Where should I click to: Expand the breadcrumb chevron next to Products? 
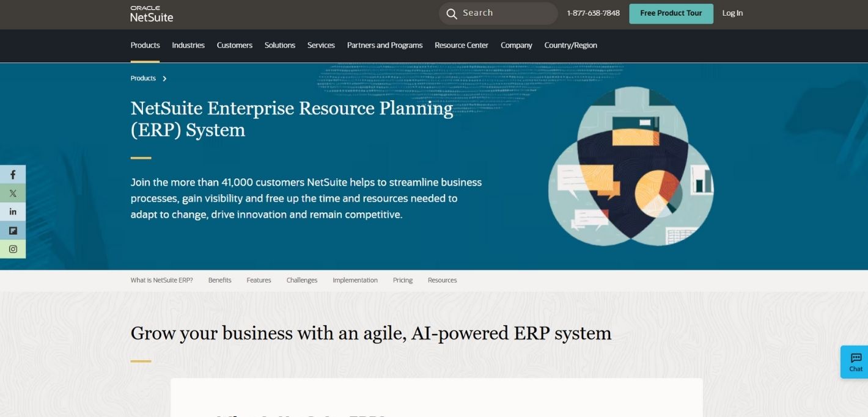click(x=164, y=78)
